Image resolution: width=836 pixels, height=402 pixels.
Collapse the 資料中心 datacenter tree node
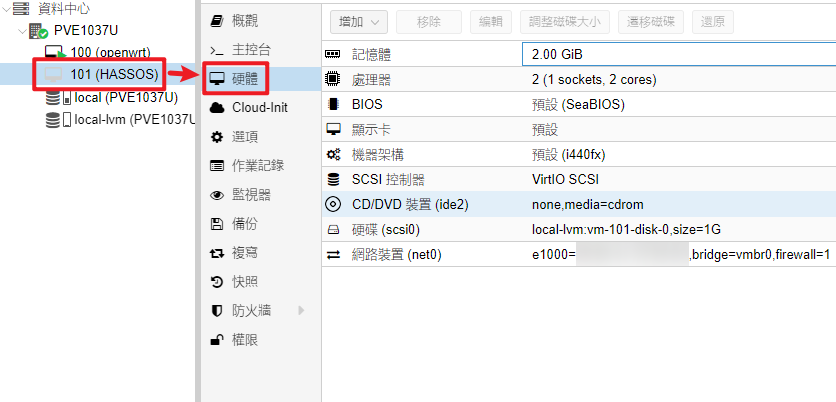pos(5,9)
